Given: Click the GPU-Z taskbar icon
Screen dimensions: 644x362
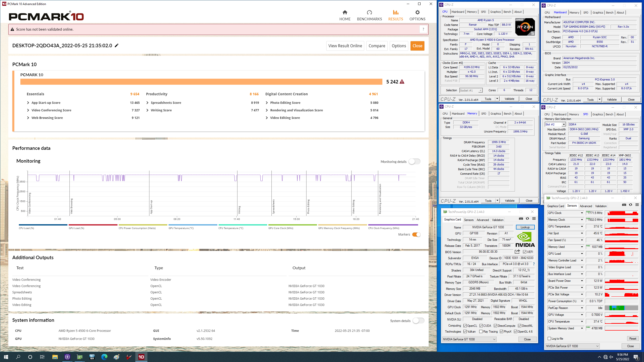Looking at the screenshot, I should click(79, 357).
